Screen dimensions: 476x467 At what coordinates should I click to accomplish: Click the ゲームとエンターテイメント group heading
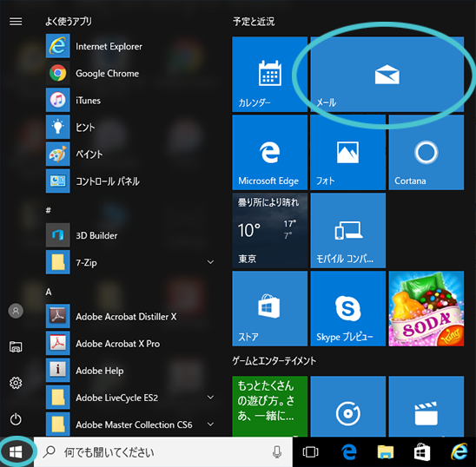(274, 361)
